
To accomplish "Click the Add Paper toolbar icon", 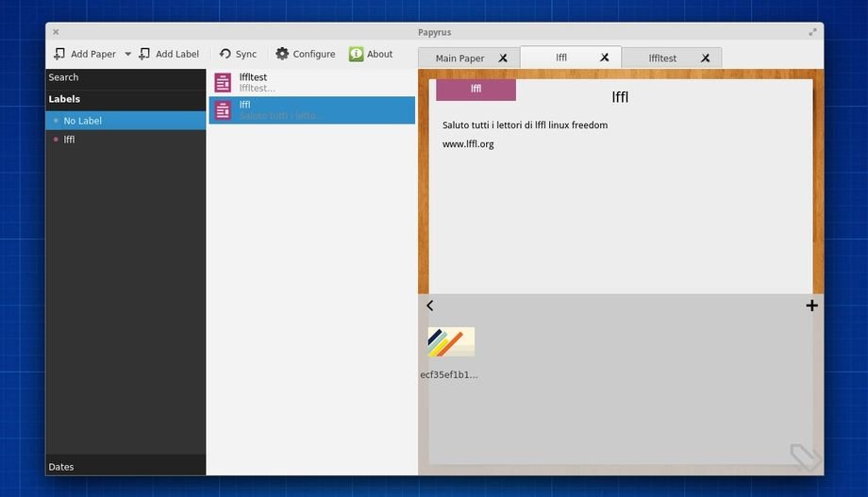I will 60,55.
